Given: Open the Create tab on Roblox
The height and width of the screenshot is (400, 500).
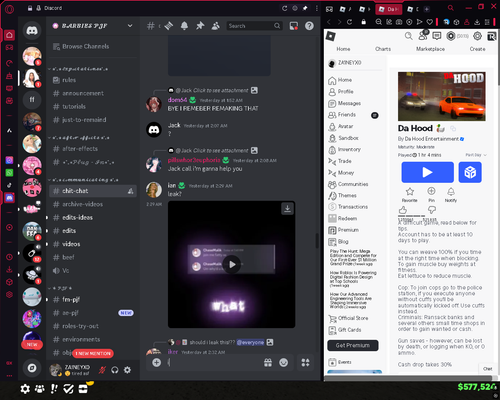Looking at the screenshot, I should [x=477, y=49].
